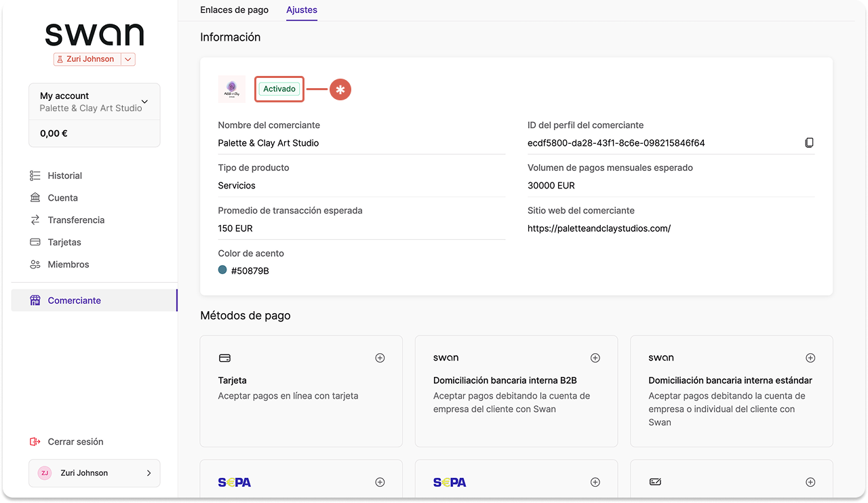Add Domiciliación bancaria interna estándar method
This screenshot has width=868, height=503.
(810, 358)
